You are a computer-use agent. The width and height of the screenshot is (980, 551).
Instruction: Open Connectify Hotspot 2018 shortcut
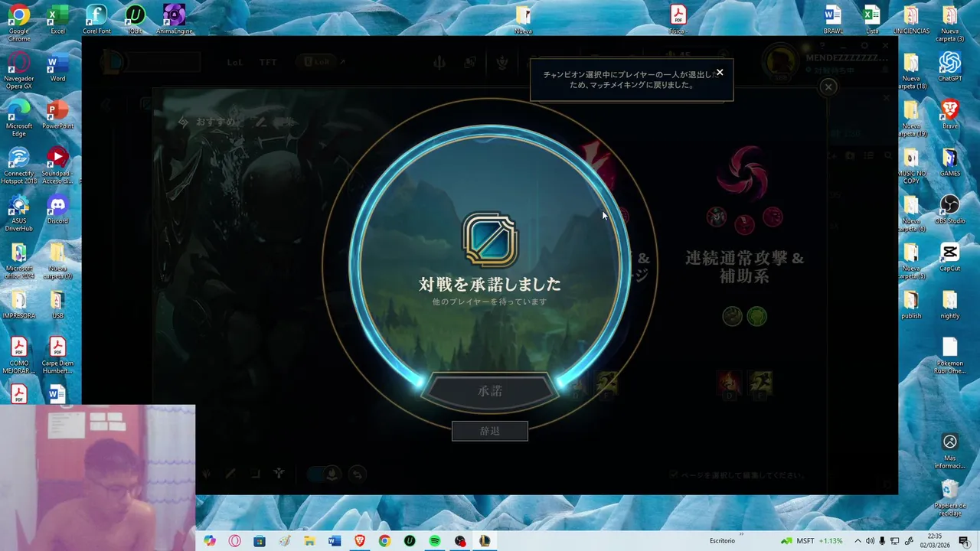pos(18,166)
